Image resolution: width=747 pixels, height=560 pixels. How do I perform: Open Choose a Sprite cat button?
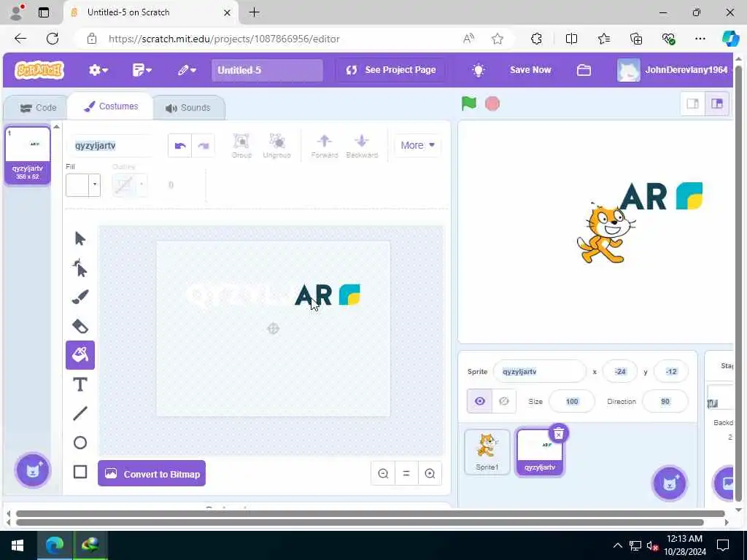coord(670,484)
